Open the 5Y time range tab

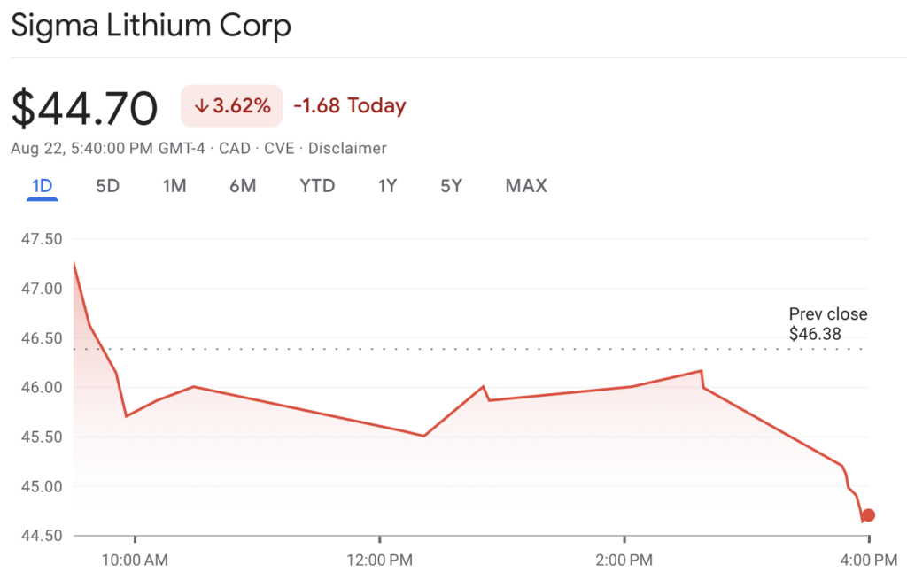[x=451, y=186]
